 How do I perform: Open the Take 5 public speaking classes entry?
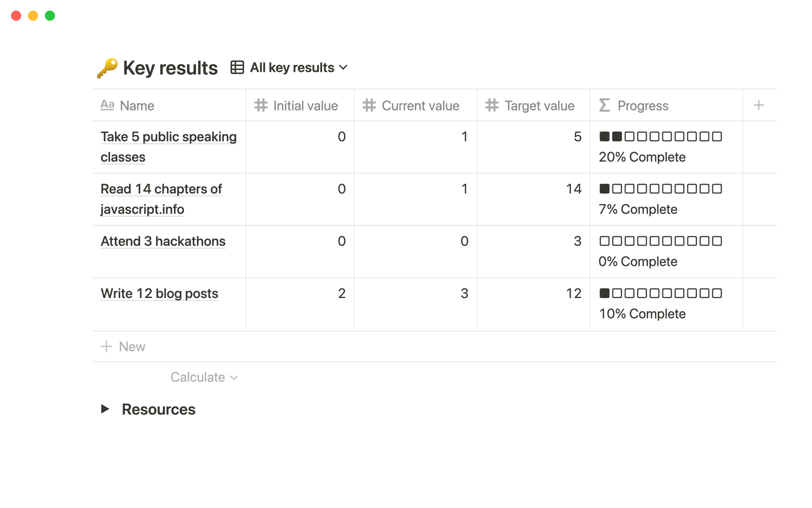tap(168, 137)
